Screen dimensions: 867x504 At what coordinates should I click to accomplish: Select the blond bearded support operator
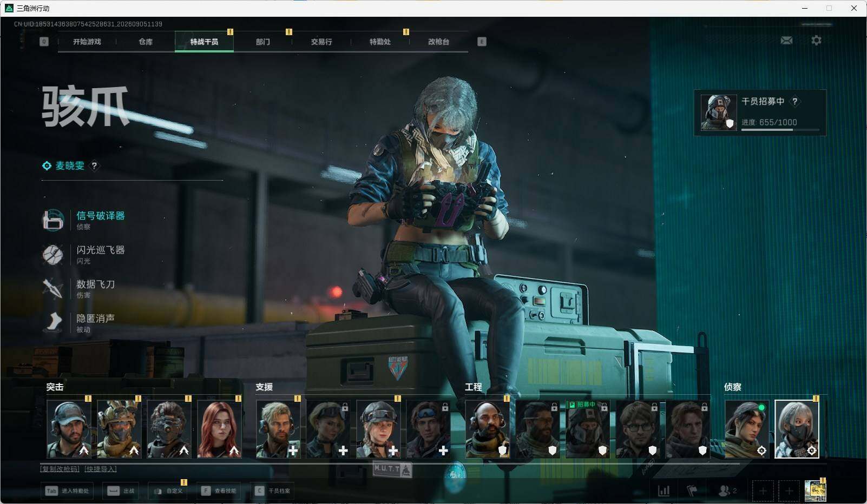tap(278, 429)
